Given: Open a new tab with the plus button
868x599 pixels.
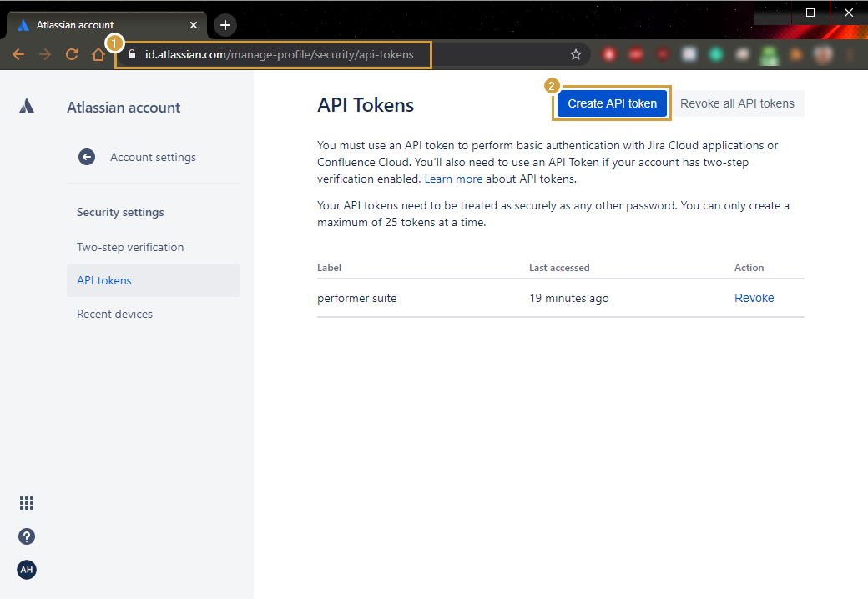Looking at the screenshot, I should [225, 25].
